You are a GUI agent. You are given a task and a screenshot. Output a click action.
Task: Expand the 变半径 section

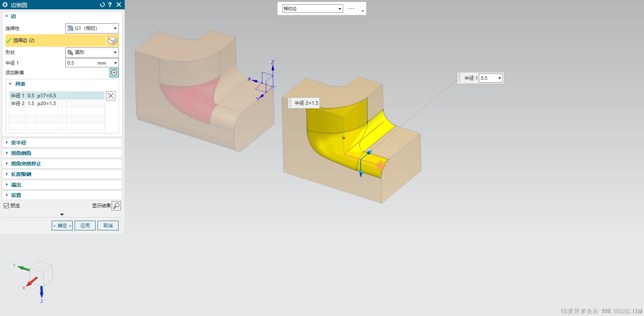(62, 143)
